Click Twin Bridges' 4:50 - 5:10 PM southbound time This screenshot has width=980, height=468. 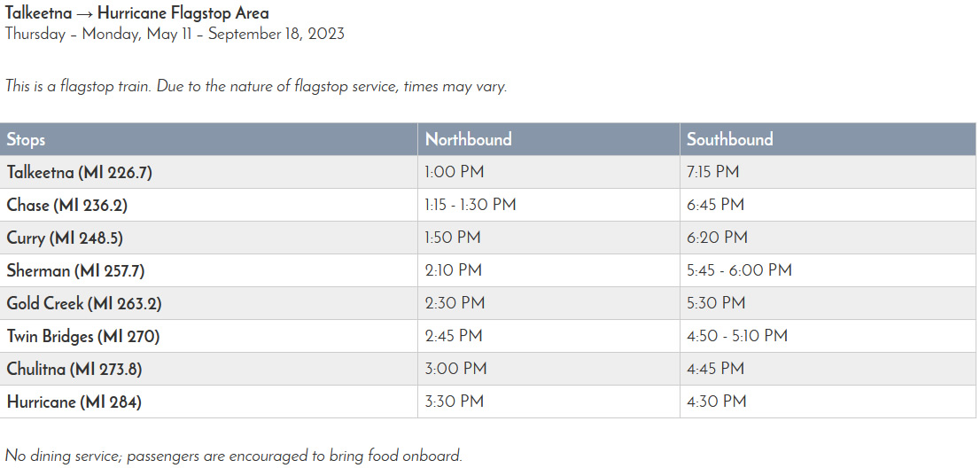tap(737, 336)
